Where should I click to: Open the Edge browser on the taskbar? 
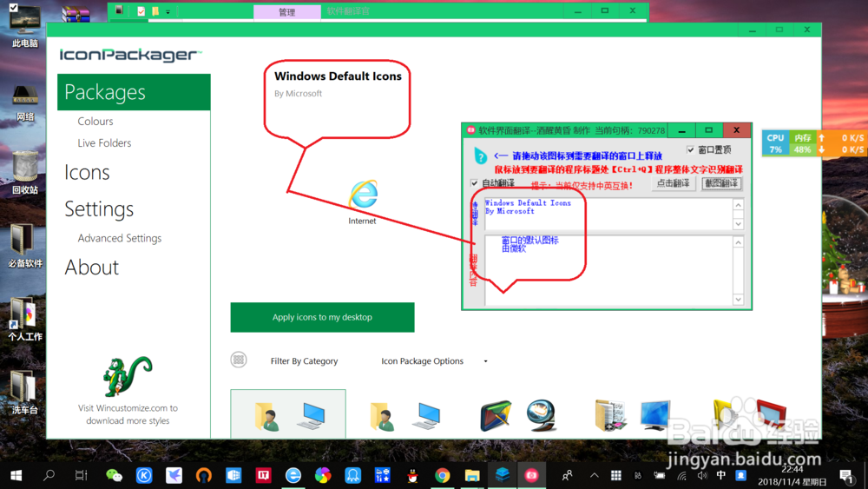pyautogui.click(x=293, y=475)
